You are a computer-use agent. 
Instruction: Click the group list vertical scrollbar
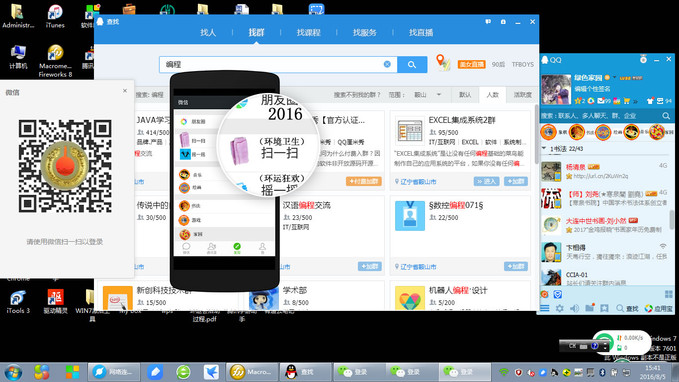tap(537, 134)
